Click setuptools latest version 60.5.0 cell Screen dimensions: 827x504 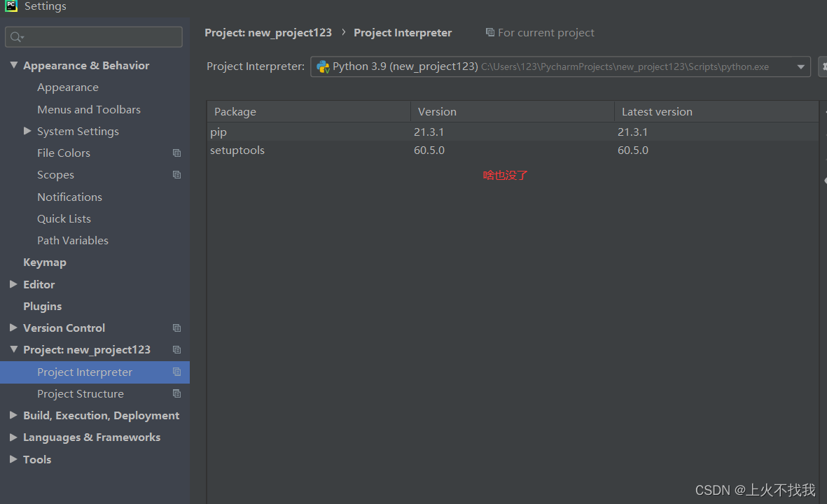[x=633, y=150]
